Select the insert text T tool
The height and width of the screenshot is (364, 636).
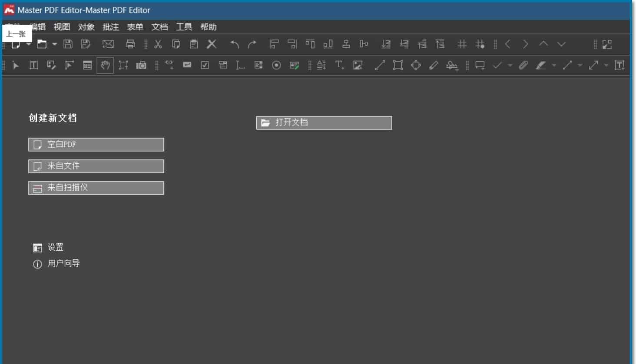click(x=340, y=65)
